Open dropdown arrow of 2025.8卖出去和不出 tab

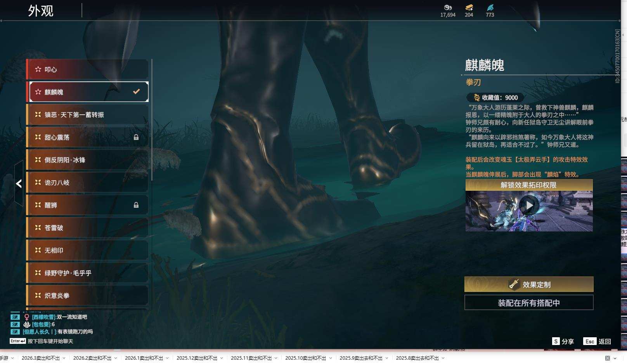[x=443, y=358]
